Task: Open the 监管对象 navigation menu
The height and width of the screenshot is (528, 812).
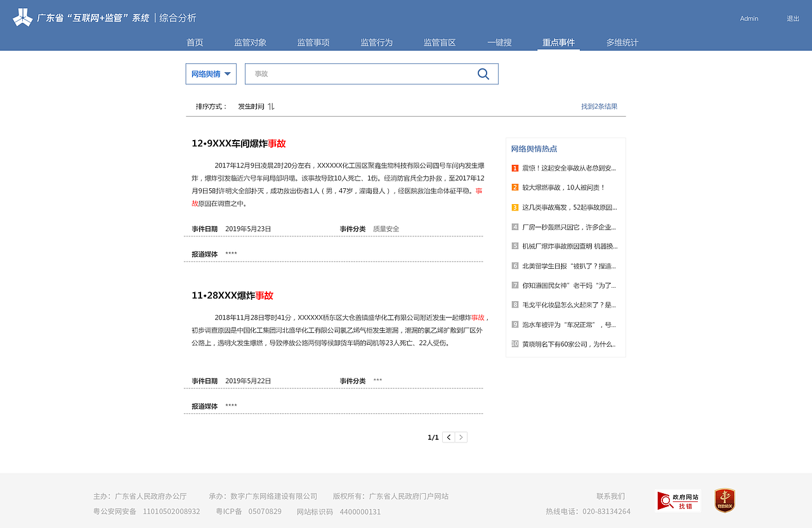Action: tap(251, 42)
